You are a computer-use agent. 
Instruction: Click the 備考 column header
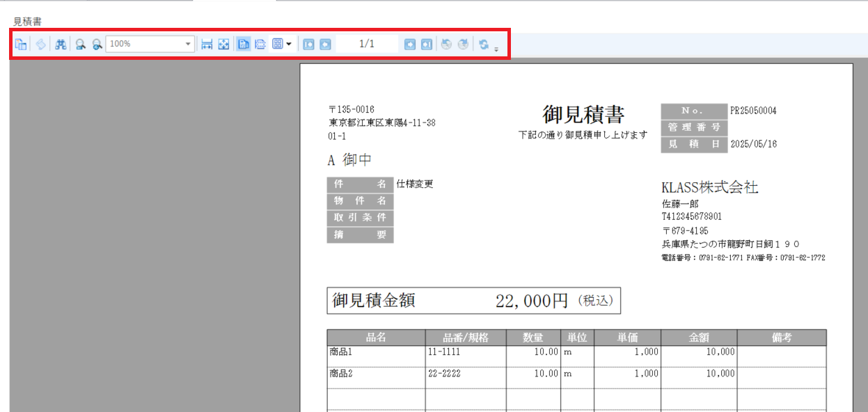tap(782, 338)
